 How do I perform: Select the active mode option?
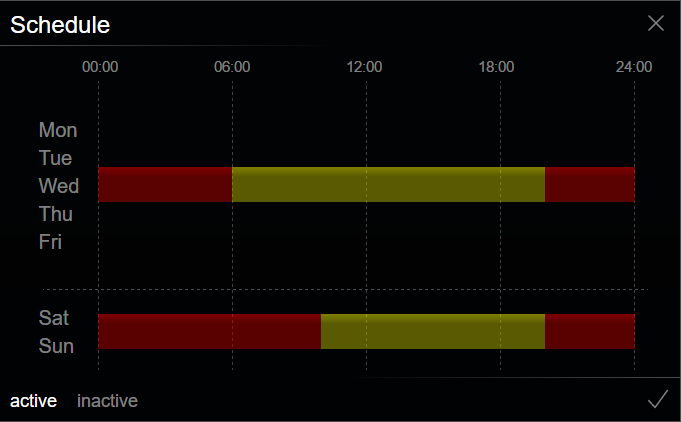point(33,401)
